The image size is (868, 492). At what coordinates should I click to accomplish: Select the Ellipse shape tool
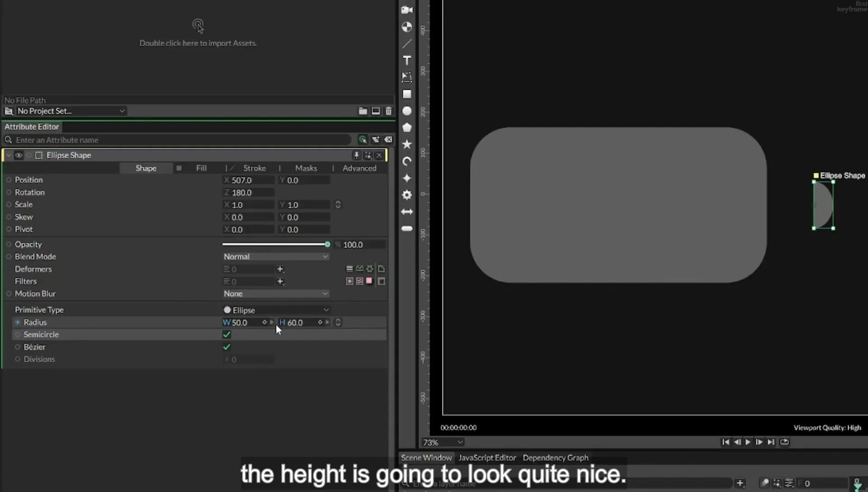tap(407, 111)
